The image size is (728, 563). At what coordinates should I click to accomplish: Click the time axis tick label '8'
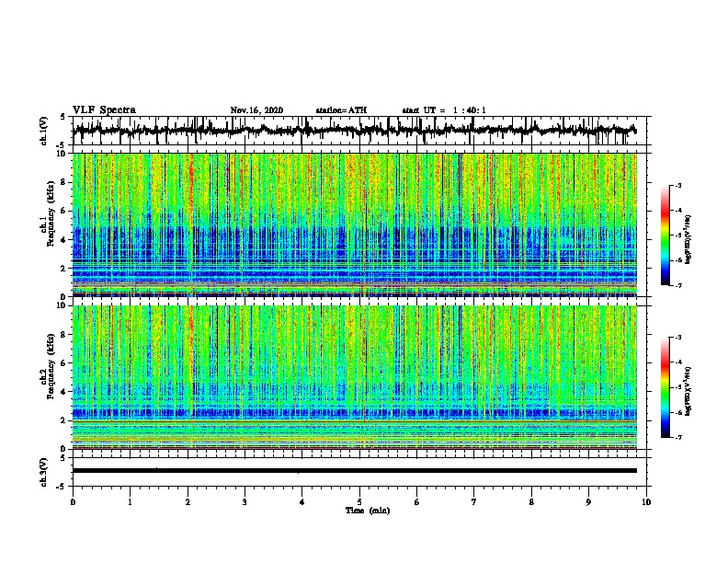tap(531, 502)
